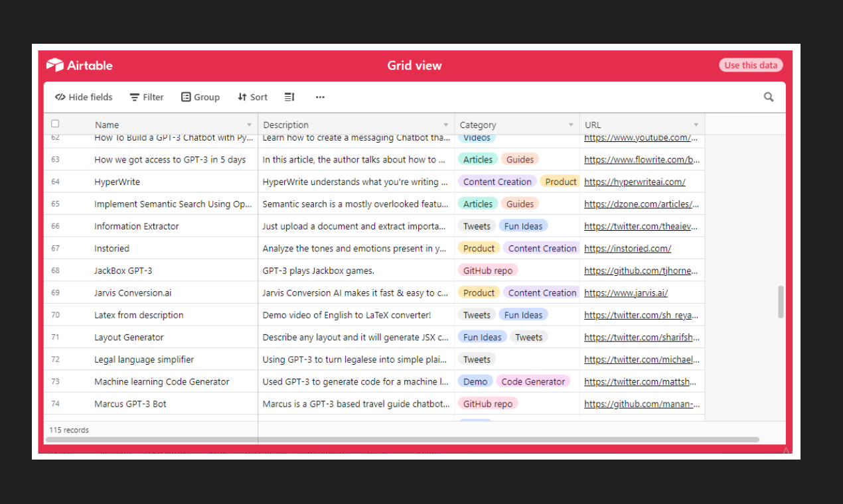Open the twitter.com/sharifsh link
Viewport: 843px width, 504px height.
point(642,337)
